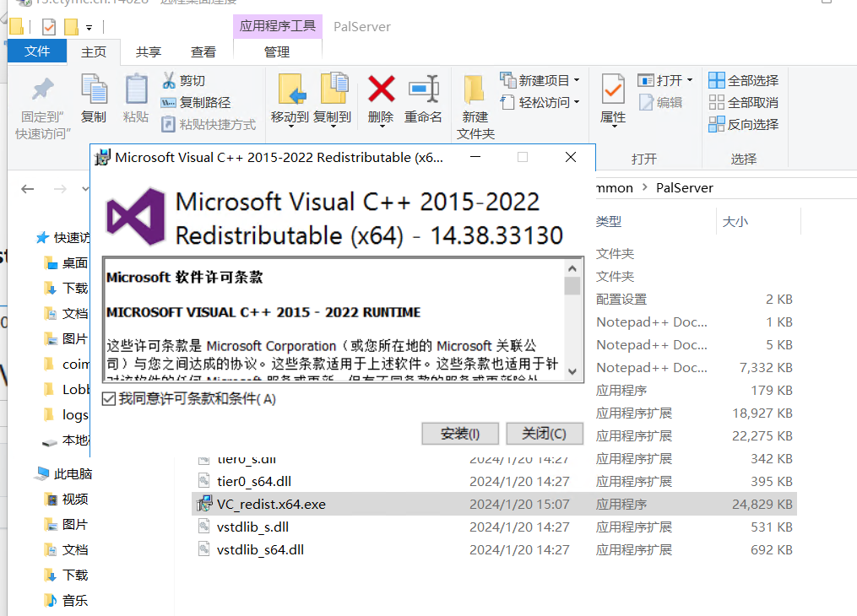Click the Quick Access Toolbar properties checkmark icon
The width and height of the screenshot is (857, 616).
click(49, 26)
